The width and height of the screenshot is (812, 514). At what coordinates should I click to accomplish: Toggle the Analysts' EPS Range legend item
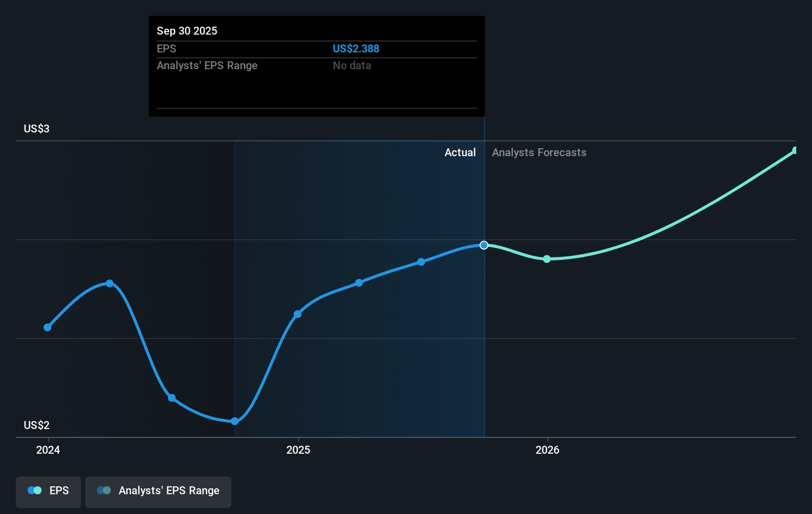point(158,492)
